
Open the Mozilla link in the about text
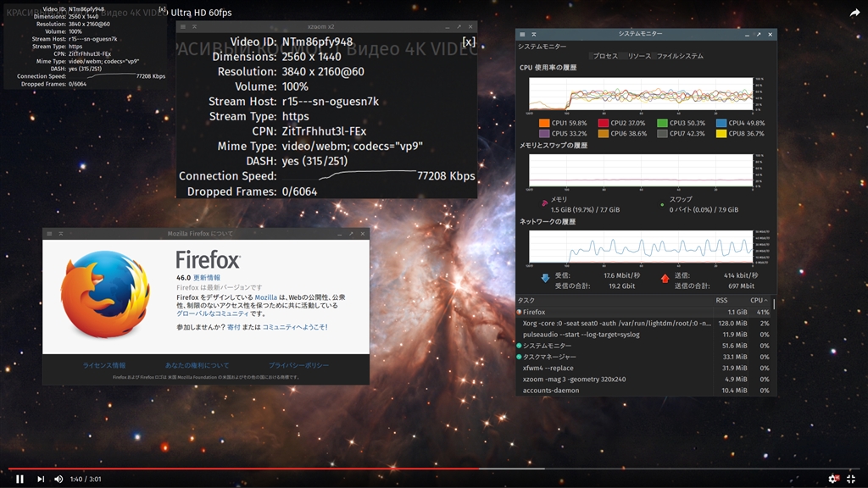(x=265, y=297)
